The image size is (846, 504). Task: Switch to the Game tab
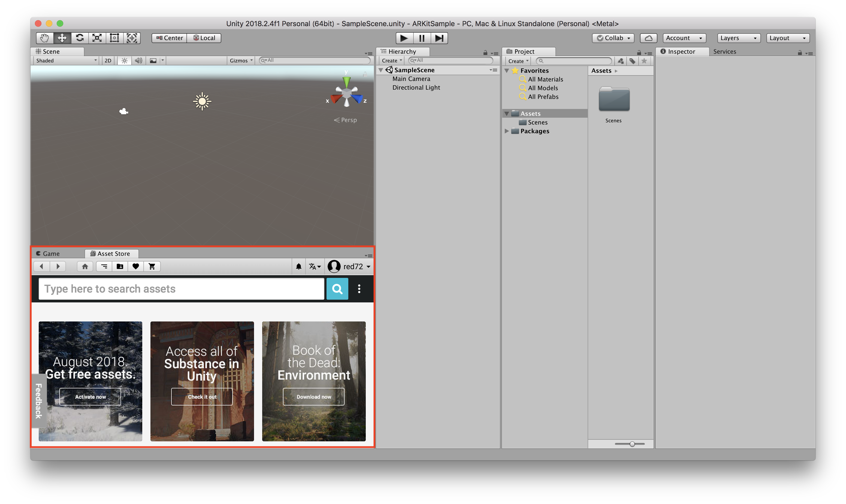point(51,254)
